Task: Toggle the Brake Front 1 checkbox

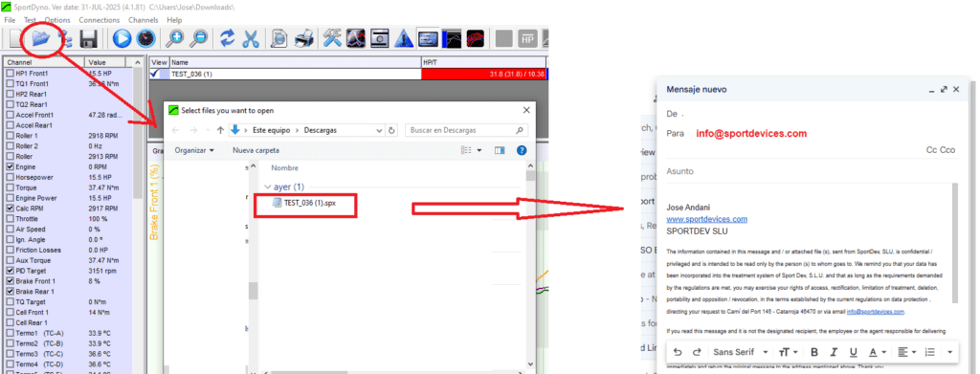Action: pos(10,281)
